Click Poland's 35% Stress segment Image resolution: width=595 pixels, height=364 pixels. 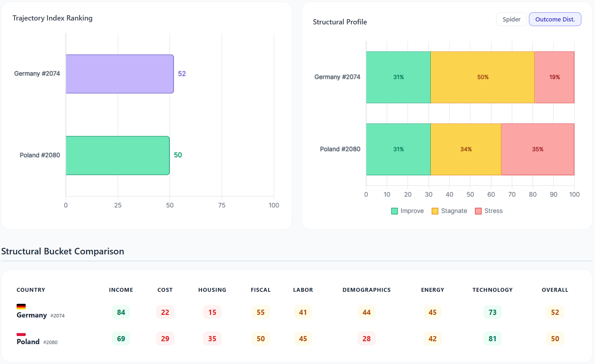click(x=537, y=149)
